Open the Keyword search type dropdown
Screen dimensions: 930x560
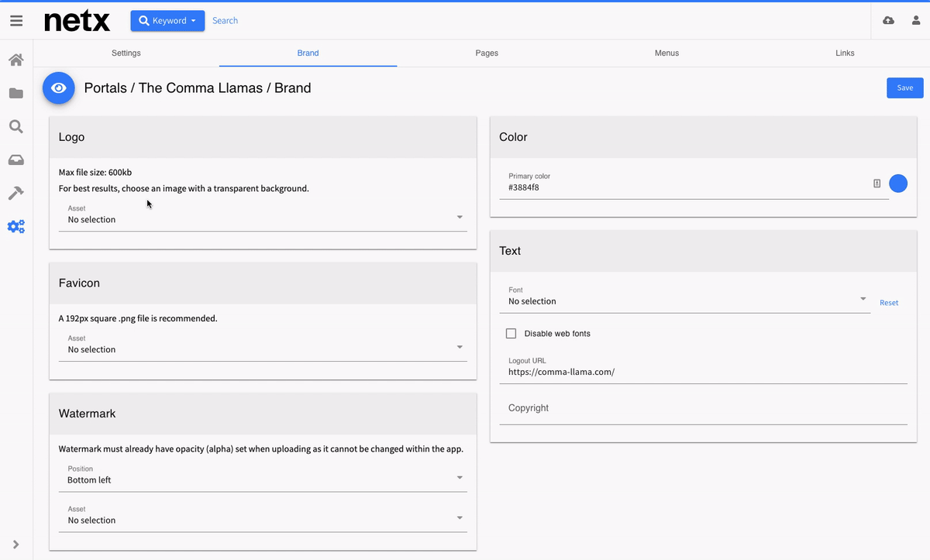167,21
